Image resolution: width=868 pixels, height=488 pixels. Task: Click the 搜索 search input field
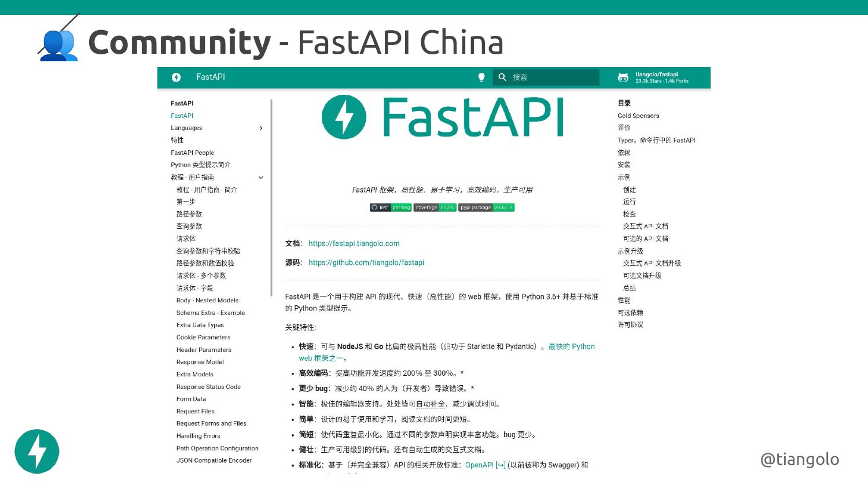coord(546,77)
